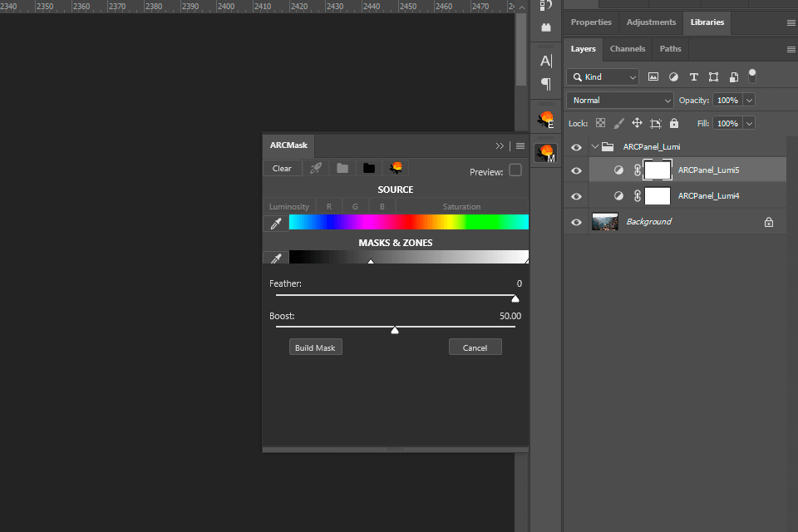Switch to the Channels tab
The image size is (798, 532).
click(x=627, y=49)
